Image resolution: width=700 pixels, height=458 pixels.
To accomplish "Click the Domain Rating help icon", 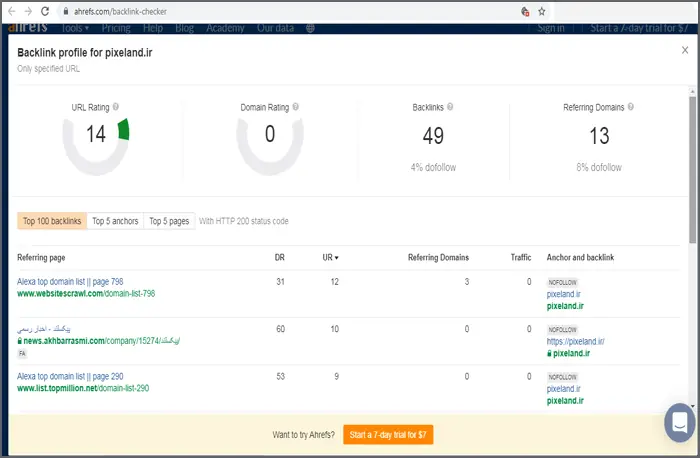I will coord(296,107).
